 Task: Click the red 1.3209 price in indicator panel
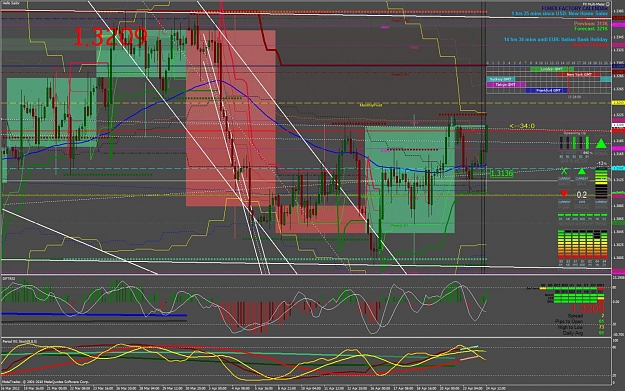(x=588, y=308)
